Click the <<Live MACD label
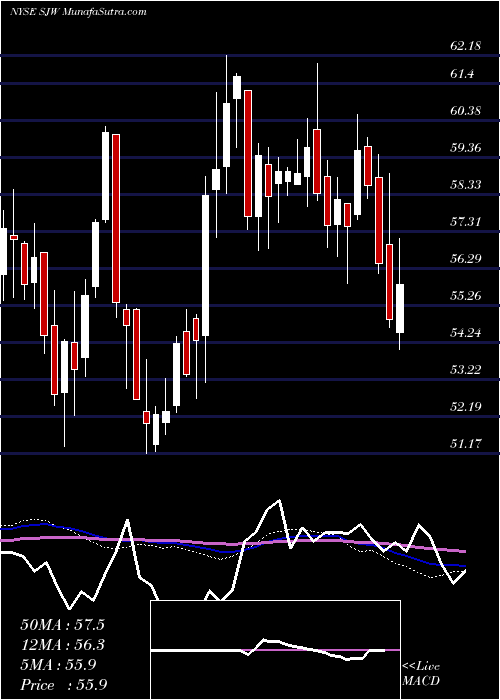The height and width of the screenshot is (700, 500). coord(421,674)
